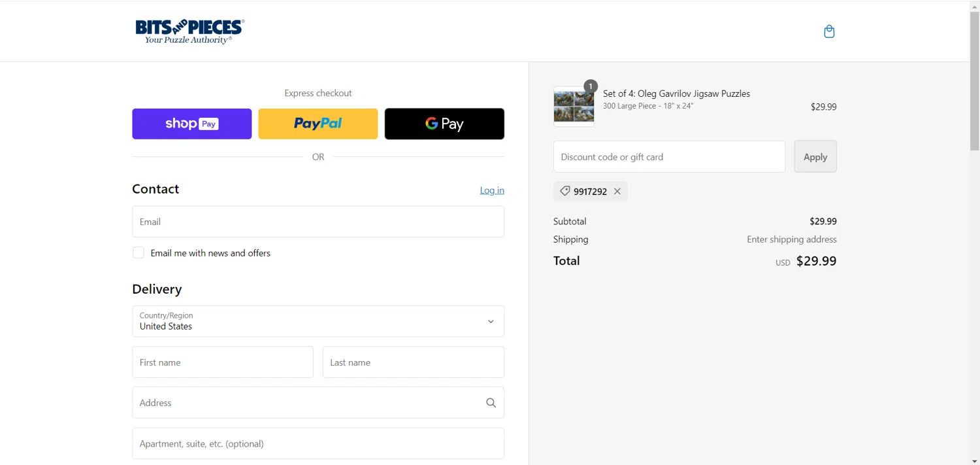The height and width of the screenshot is (465, 980).
Task: Click the First name field
Action: click(223, 362)
